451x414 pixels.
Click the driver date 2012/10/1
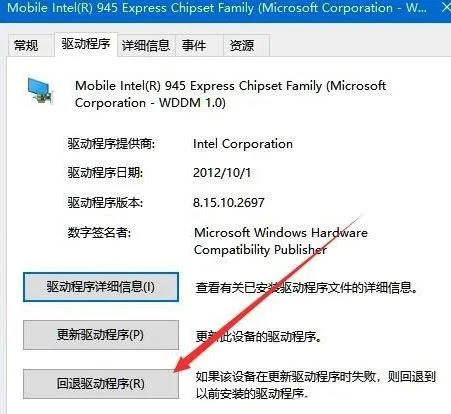tap(222, 173)
